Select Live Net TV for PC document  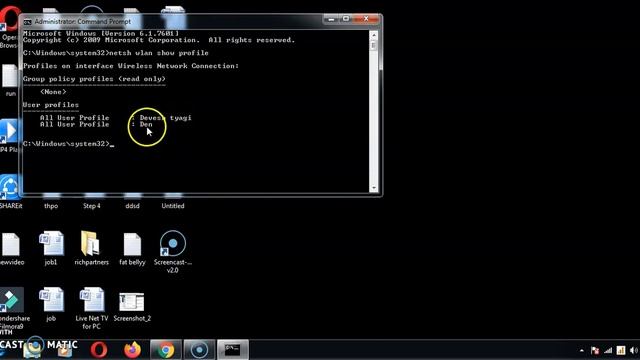tap(92, 308)
